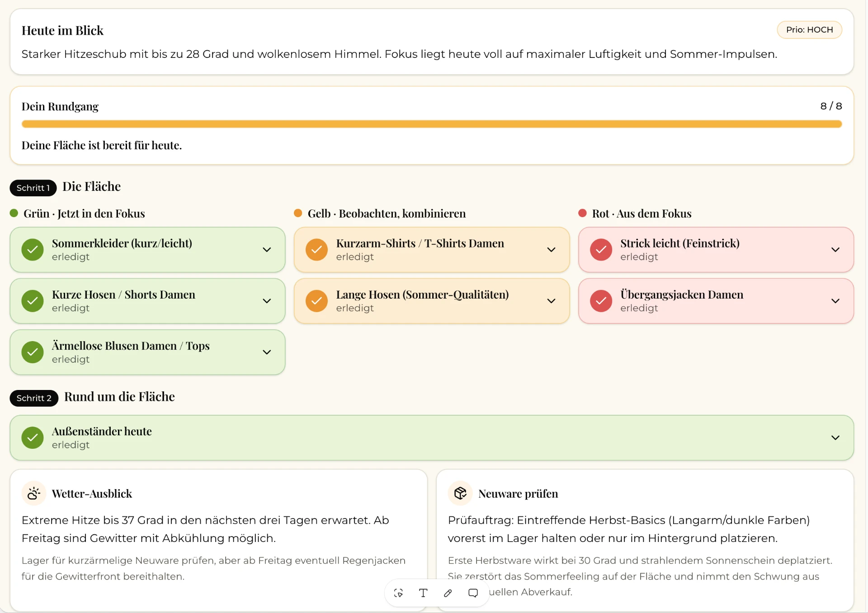Image resolution: width=868 pixels, height=613 pixels.
Task: Click the Schritt 2 step badge
Action: [34, 398]
